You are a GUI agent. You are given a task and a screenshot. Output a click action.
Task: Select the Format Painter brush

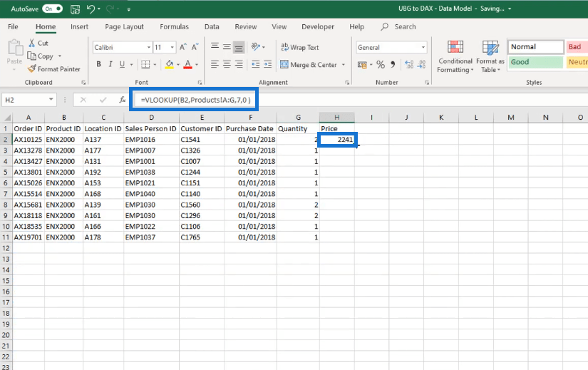(32, 69)
